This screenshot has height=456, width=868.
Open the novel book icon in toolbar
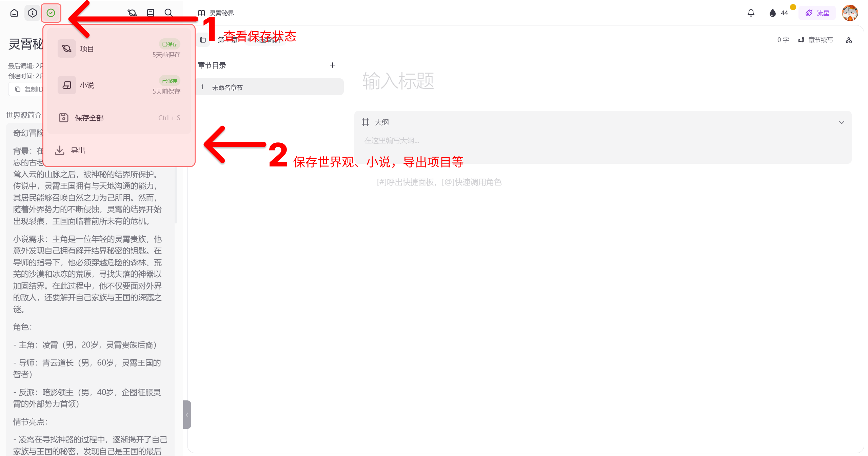(151, 13)
